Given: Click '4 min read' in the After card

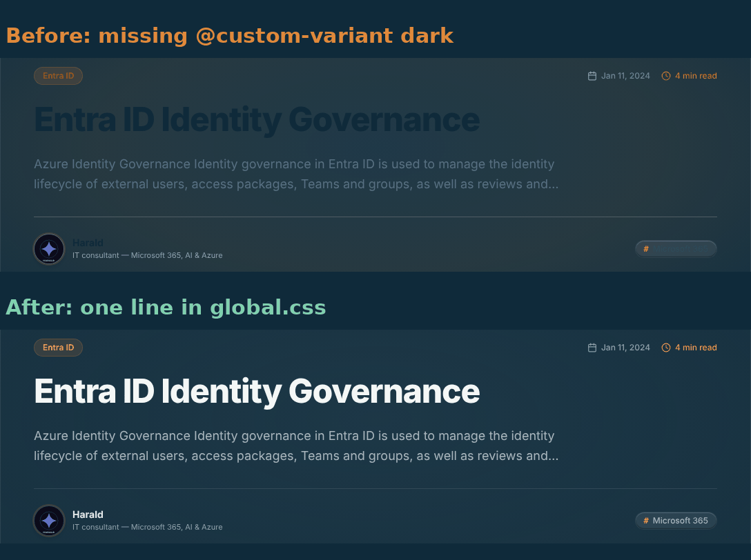Looking at the screenshot, I should [x=696, y=348].
